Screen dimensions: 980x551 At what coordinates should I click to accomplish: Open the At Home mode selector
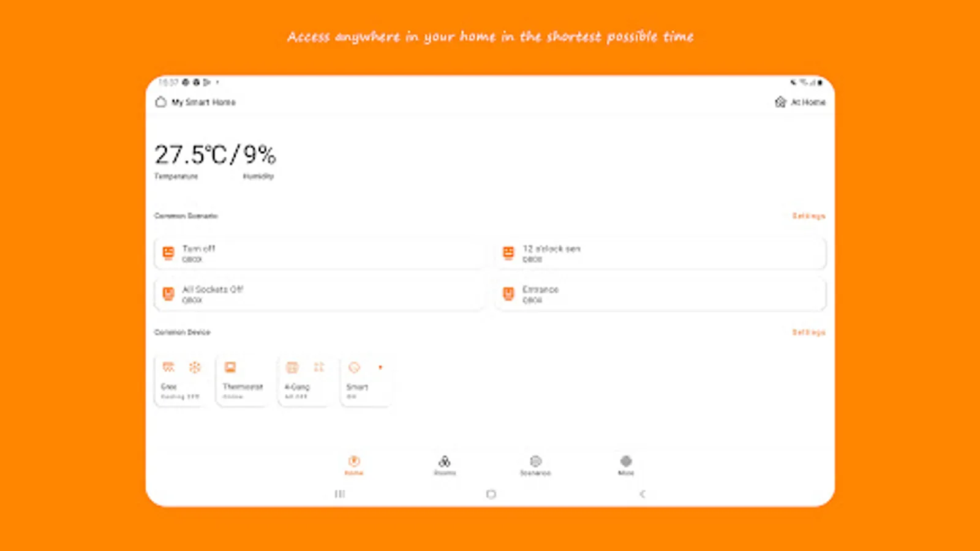(800, 102)
